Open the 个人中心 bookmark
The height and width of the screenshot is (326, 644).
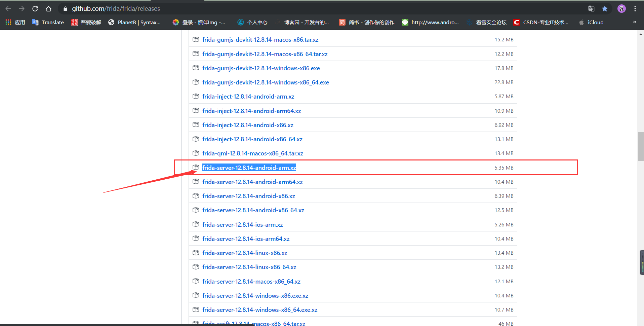point(252,22)
